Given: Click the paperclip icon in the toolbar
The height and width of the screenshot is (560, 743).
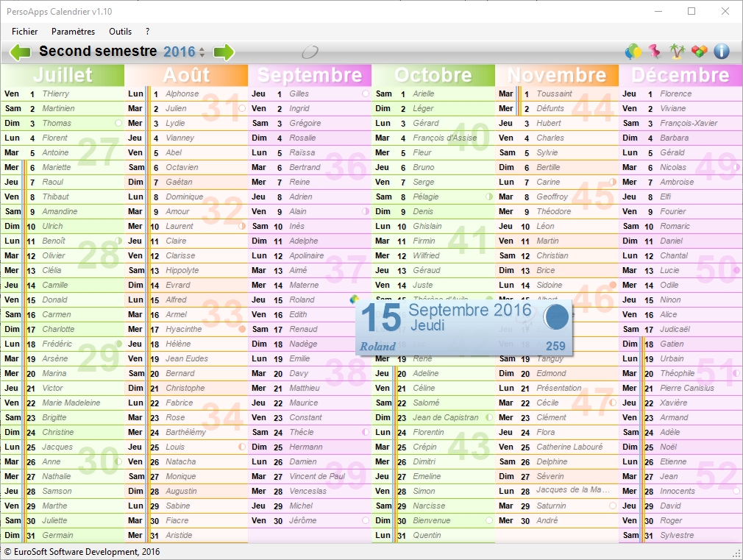Looking at the screenshot, I should click(310, 52).
